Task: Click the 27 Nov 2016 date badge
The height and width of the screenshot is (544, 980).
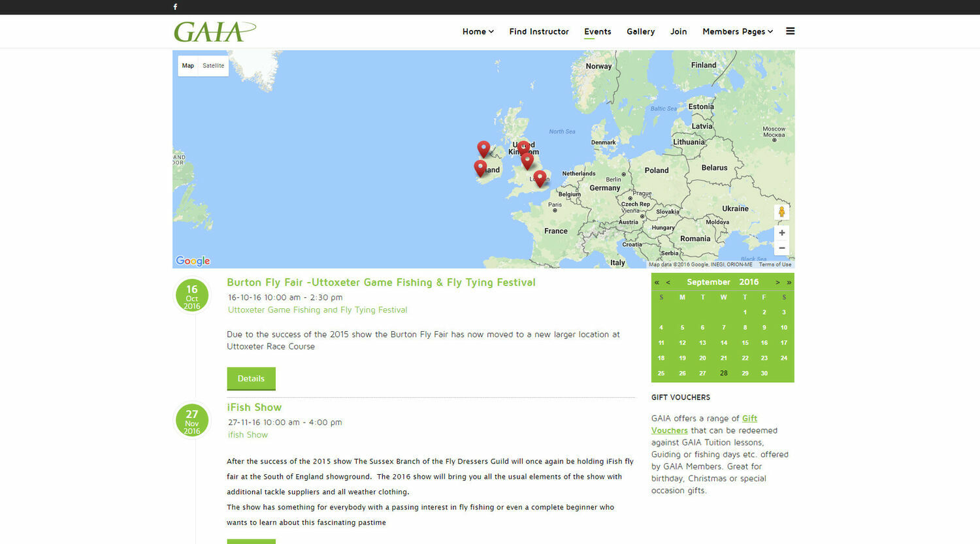Action: pos(192,421)
